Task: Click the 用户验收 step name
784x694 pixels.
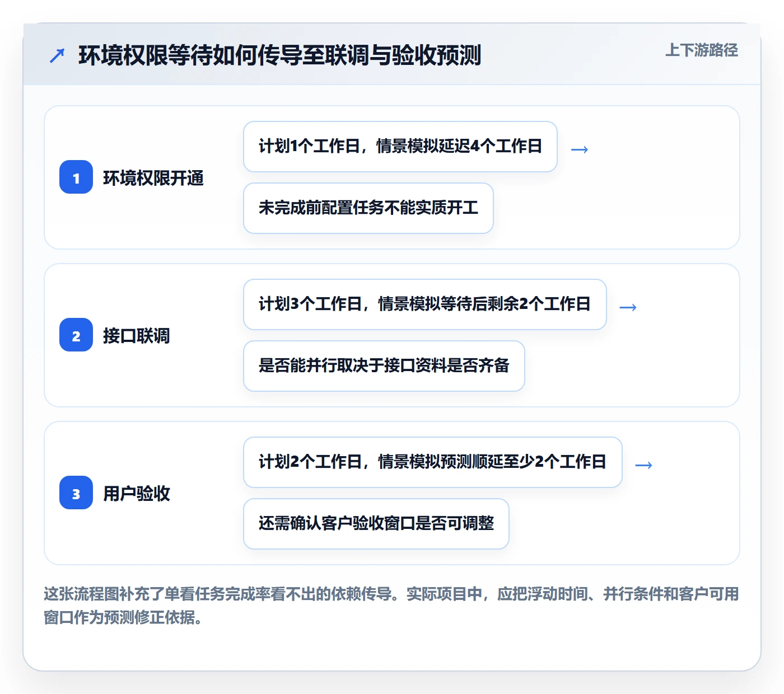Action: point(137,494)
